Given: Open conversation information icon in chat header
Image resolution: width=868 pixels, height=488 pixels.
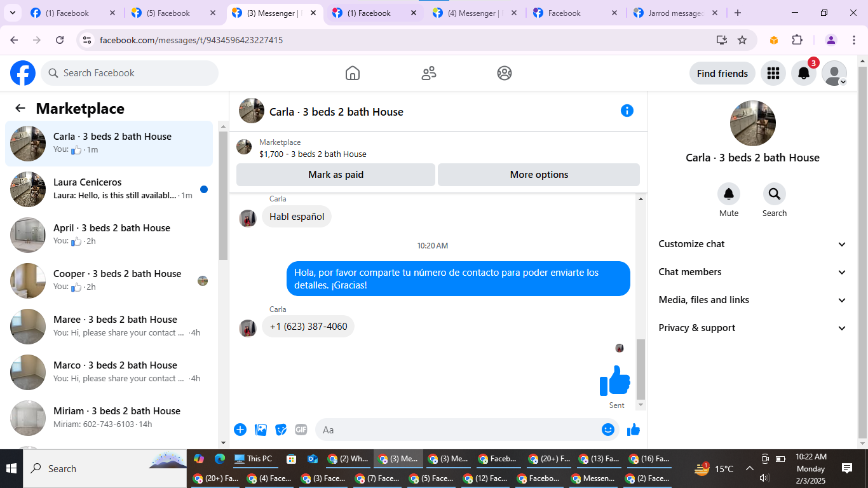Looking at the screenshot, I should [627, 111].
